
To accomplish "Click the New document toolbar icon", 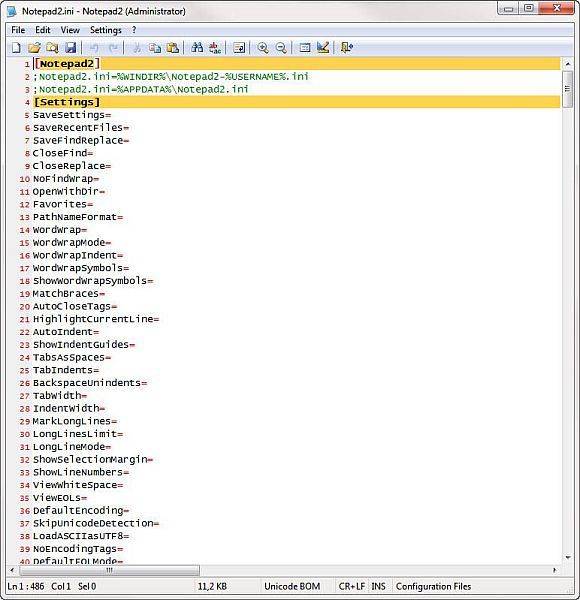I will [16, 48].
